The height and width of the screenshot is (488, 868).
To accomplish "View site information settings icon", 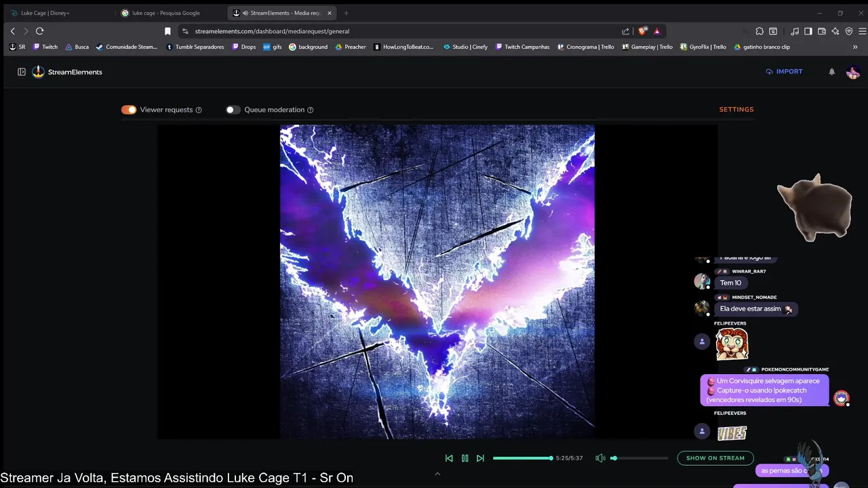I will pos(185,31).
